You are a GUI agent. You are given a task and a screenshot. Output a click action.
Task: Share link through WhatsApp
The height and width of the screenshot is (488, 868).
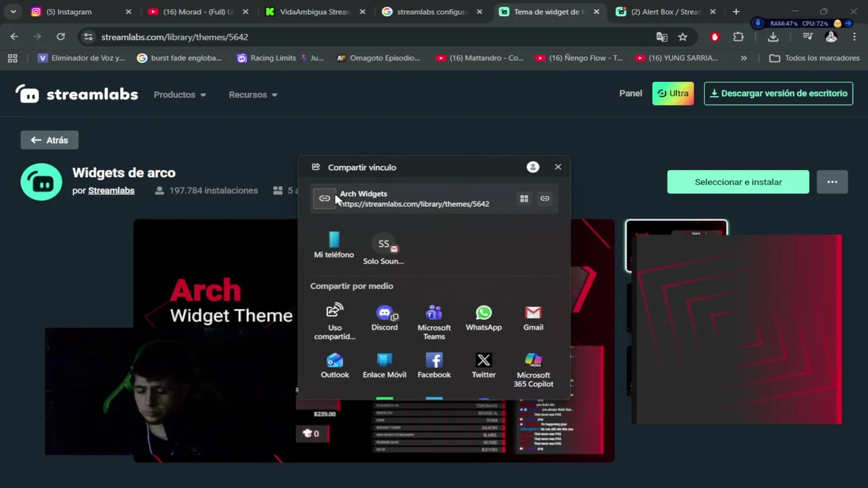point(484,318)
